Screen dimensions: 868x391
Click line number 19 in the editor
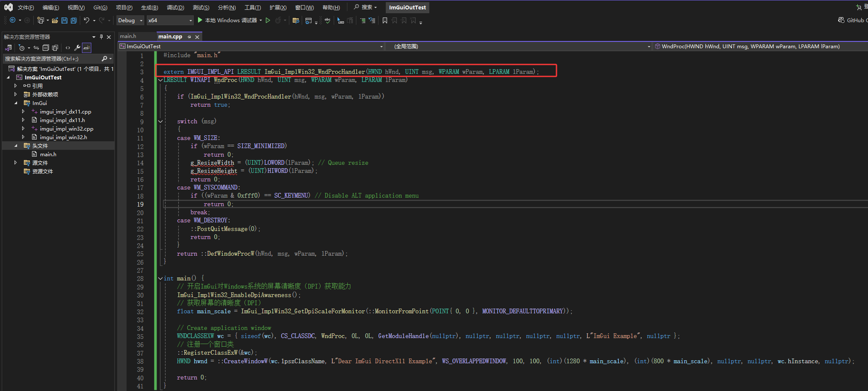[x=140, y=204]
